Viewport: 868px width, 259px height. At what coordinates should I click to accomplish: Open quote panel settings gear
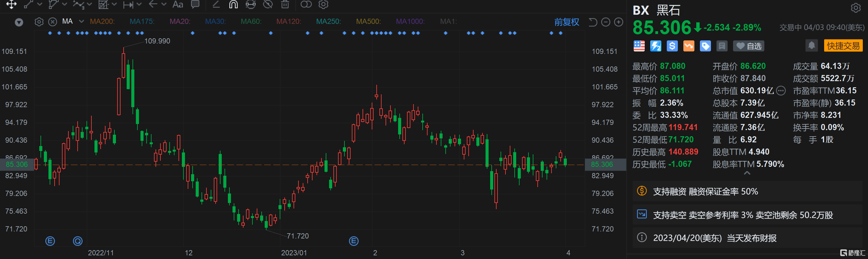click(x=856, y=8)
